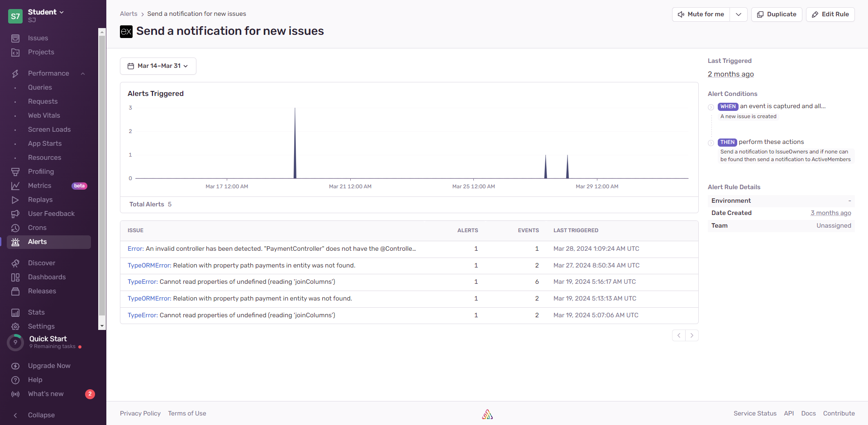Open Replays via its play icon

[15, 200]
